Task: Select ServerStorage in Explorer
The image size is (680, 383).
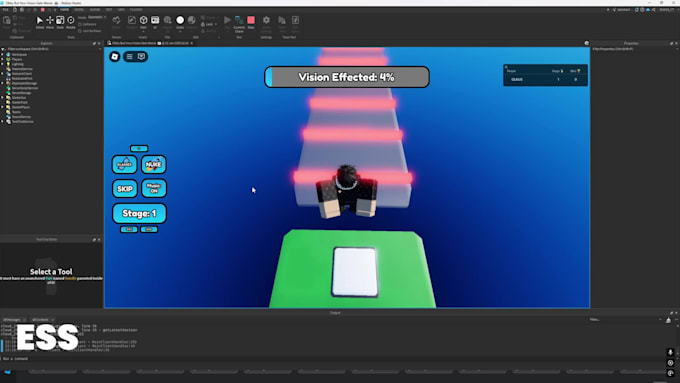Action: tap(21, 93)
